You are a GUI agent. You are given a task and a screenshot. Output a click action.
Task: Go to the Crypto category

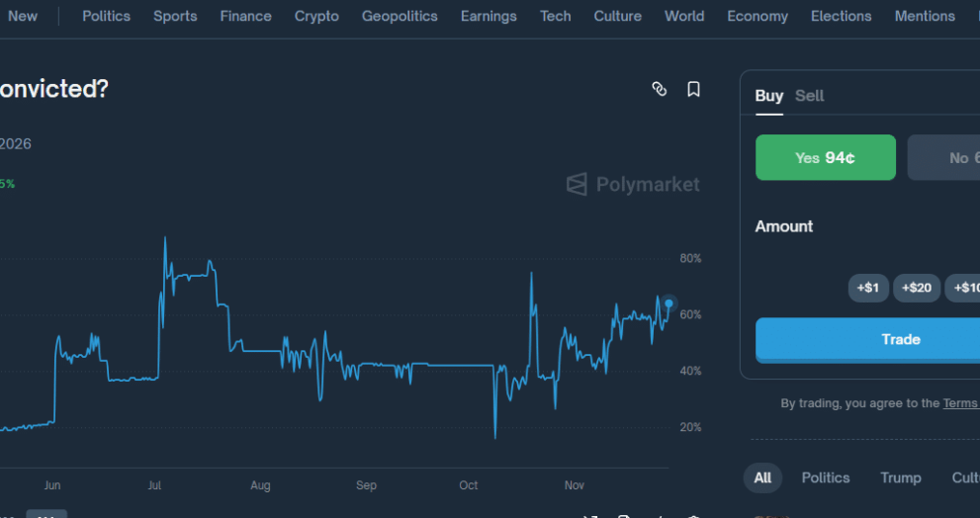316,16
